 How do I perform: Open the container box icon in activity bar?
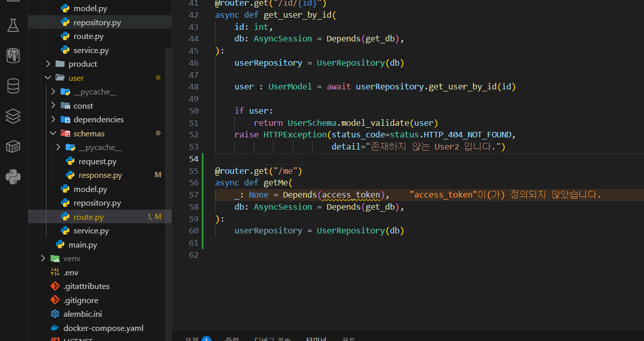point(13,147)
